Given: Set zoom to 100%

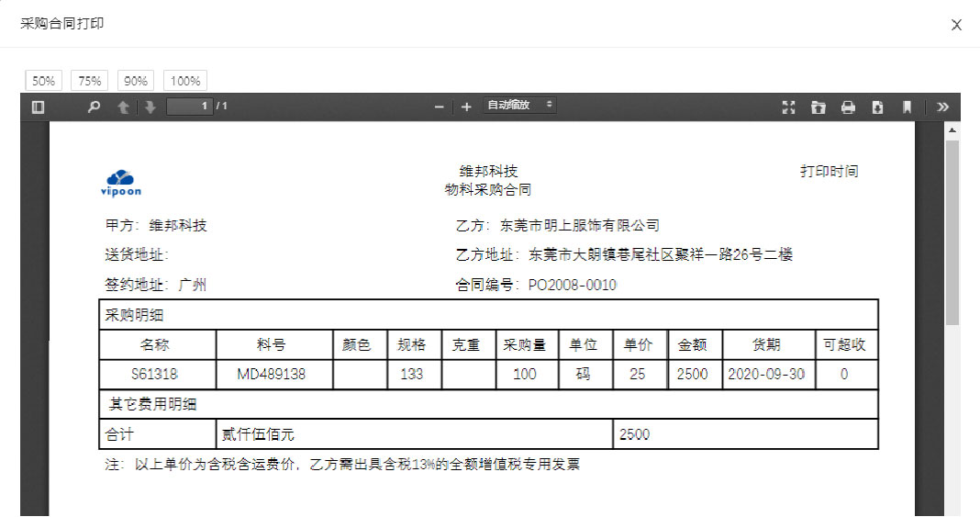Looking at the screenshot, I should [x=185, y=81].
